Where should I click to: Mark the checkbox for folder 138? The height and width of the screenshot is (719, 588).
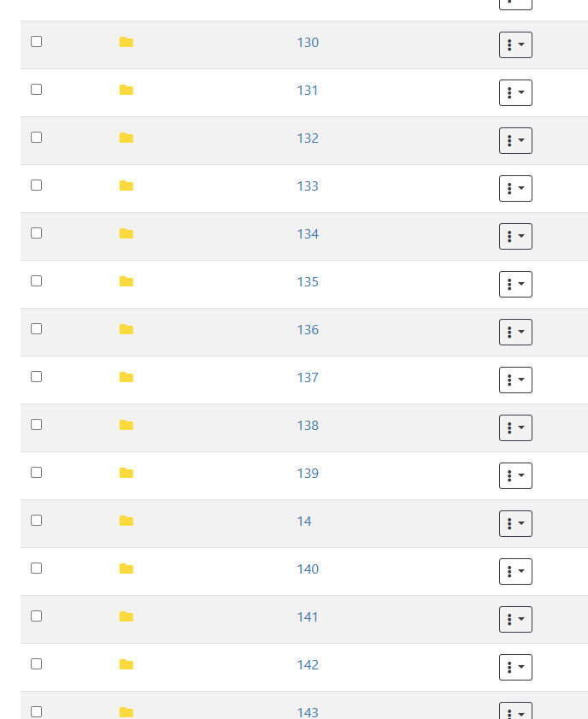click(36, 424)
